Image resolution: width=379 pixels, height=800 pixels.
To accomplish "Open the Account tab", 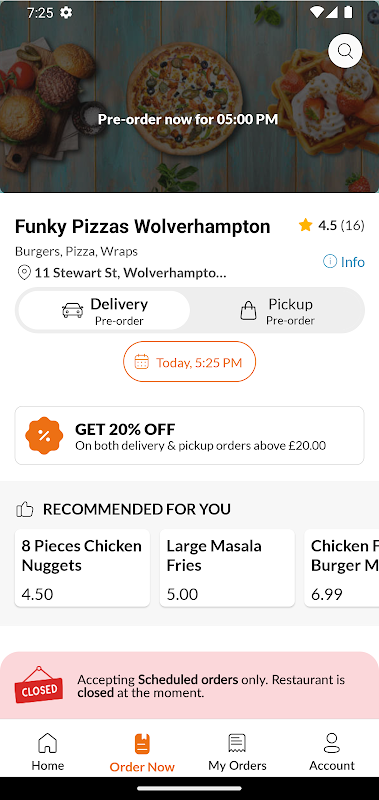I will click(332, 752).
